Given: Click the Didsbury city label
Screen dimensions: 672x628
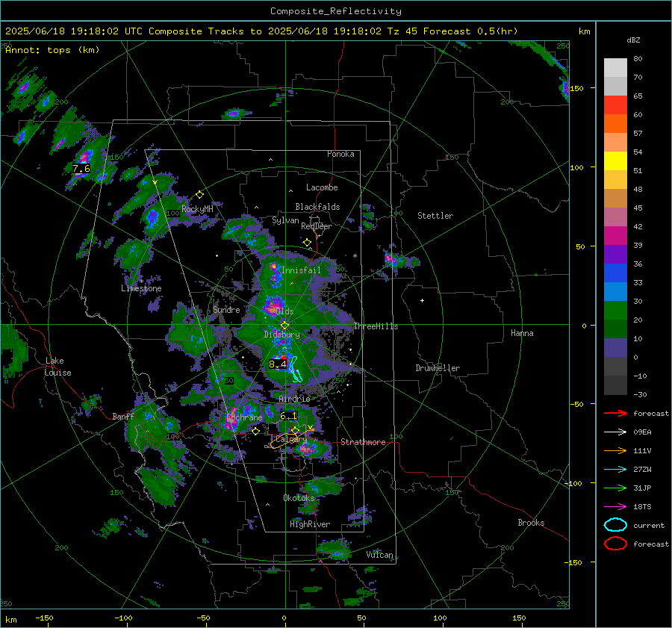Looking at the screenshot, I should (x=281, y=335).
